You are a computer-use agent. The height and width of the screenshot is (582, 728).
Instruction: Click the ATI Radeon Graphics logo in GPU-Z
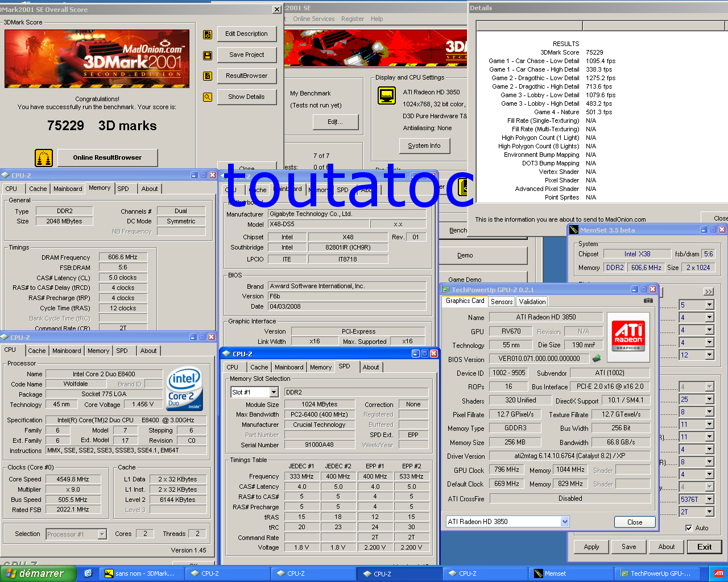coord(628,337)
